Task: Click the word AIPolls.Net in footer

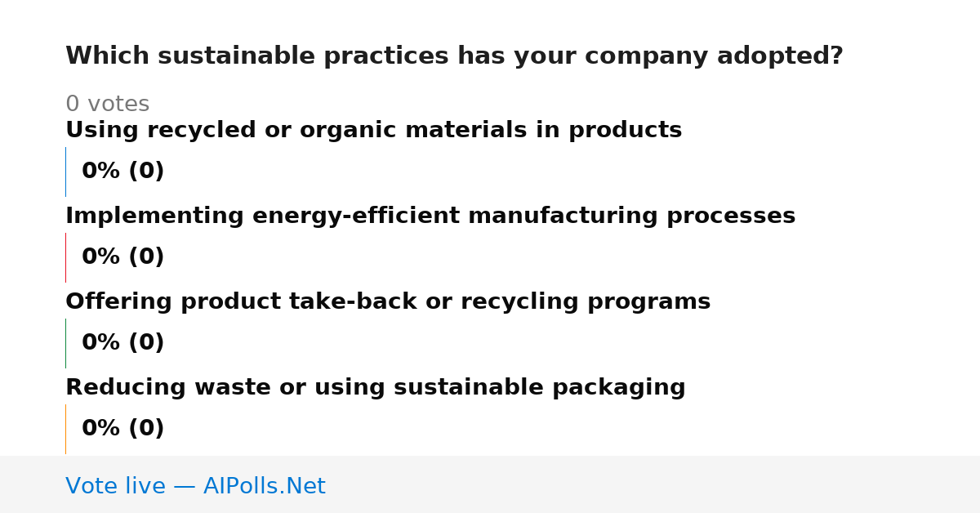Action: point(264,486)
